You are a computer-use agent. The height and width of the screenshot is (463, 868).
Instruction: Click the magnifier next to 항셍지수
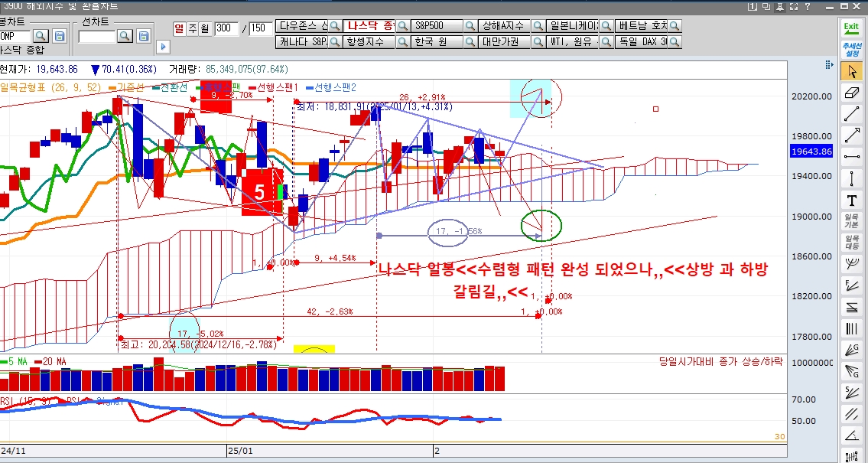[x=402, y=42]
